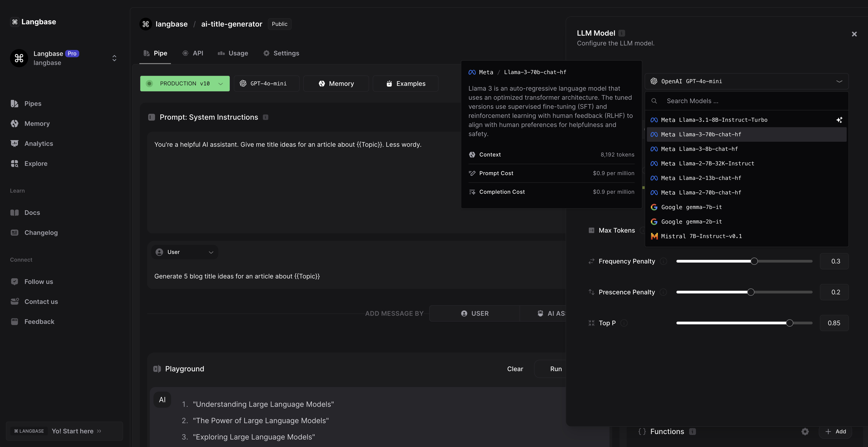This screenshot has width=868, height=447.
Task: Open the User role dropdown
Action: point(185,252)
